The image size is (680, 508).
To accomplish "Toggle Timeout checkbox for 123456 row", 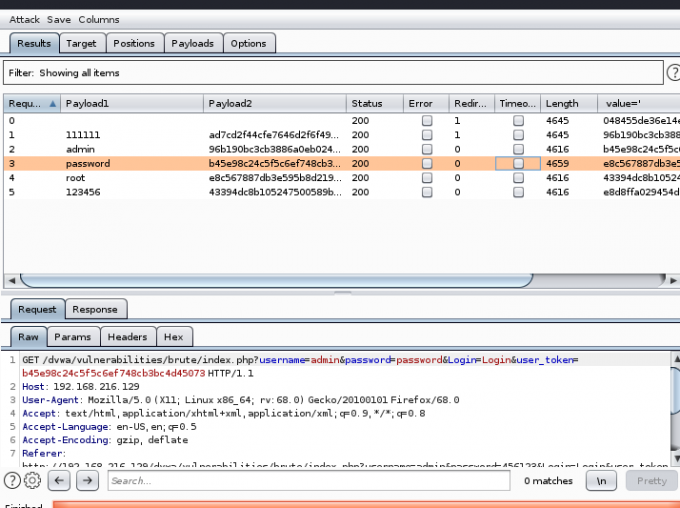I will coord(518,192).
